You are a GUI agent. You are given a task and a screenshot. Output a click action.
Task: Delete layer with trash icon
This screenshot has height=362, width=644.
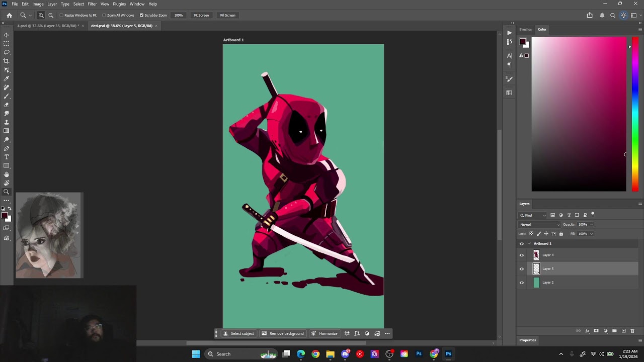pos(632,331)
